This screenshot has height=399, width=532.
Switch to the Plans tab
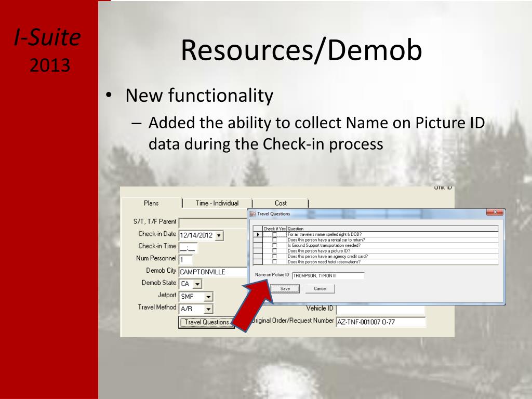click(151, 203)
